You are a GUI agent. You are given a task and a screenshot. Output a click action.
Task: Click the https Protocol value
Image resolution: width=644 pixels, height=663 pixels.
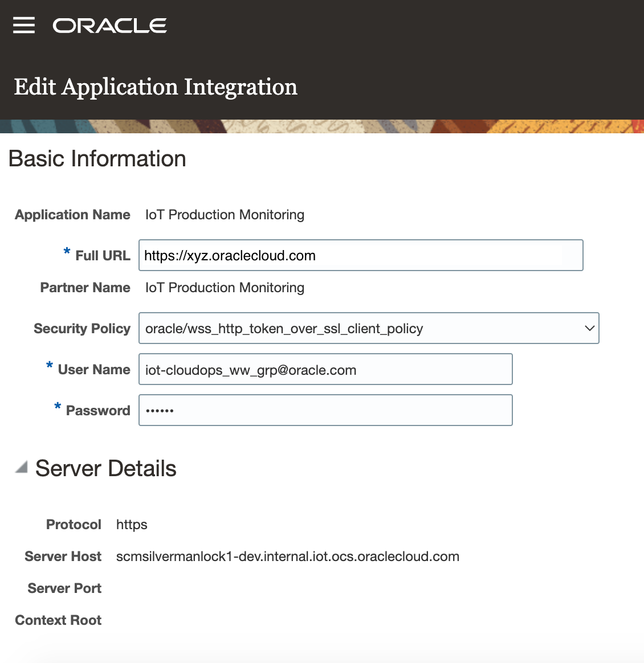pyautogui.click(x=132, y=525)
